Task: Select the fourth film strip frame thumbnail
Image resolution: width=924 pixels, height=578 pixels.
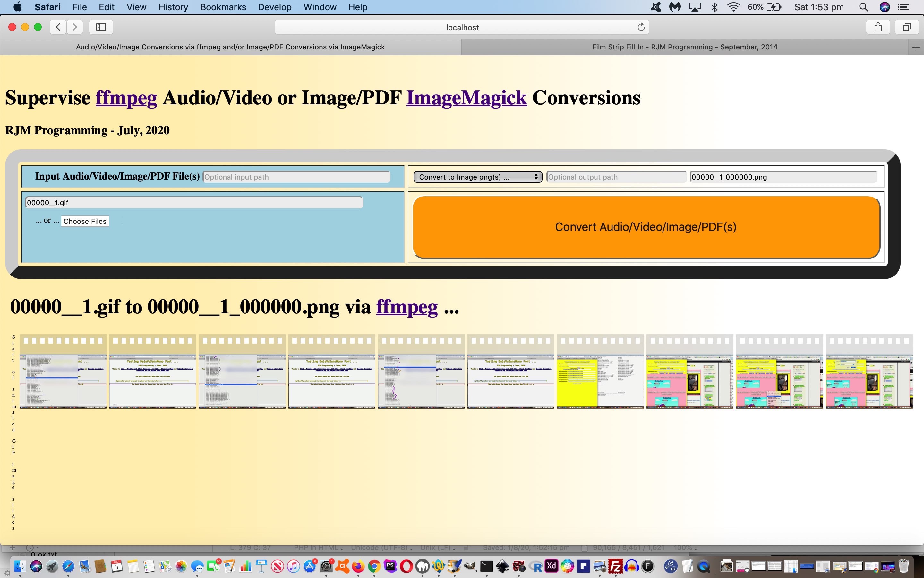Action: click(x=332, y=372)
